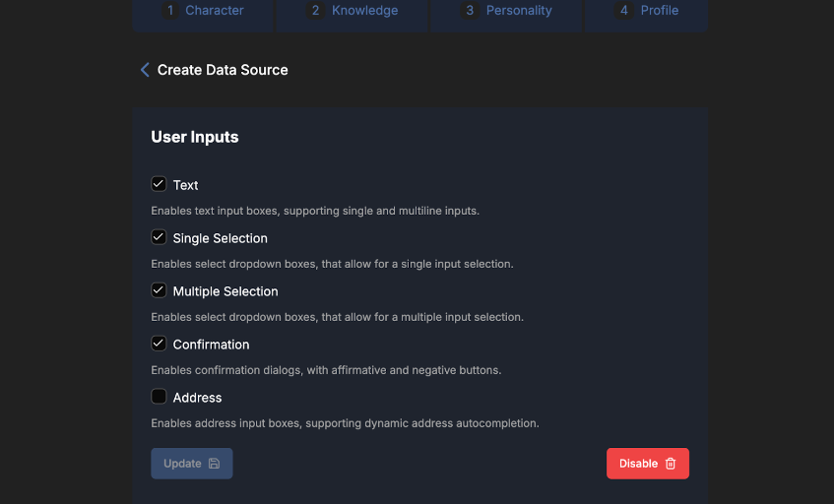This screenshot has width=834, height=504.
Task: Click the trash can icon on Disable
Action: pyautogui.click(x=671, y=464)
